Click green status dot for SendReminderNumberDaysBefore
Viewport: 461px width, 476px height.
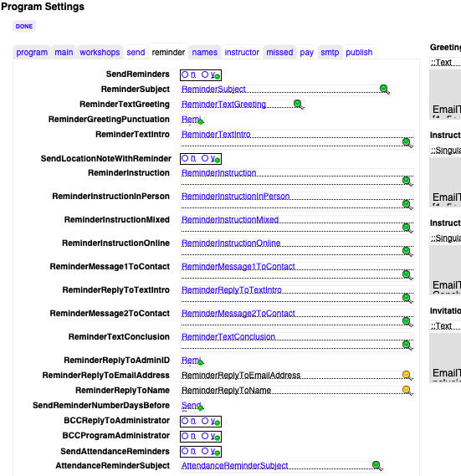pos(201,408)
